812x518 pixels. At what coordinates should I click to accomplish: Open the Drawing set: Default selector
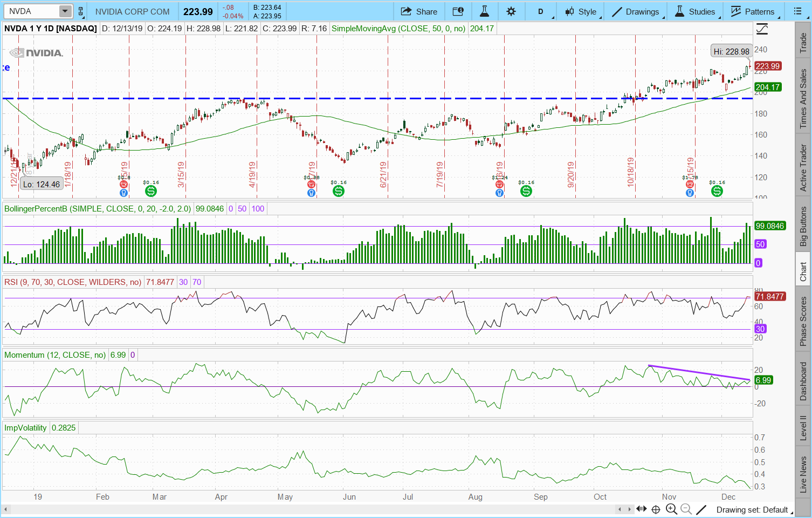752,509
